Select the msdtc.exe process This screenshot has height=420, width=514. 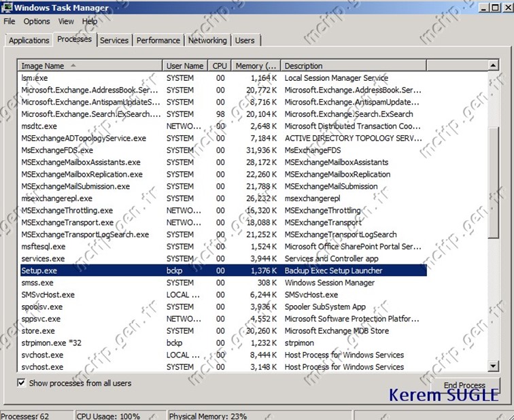(223, 126)
